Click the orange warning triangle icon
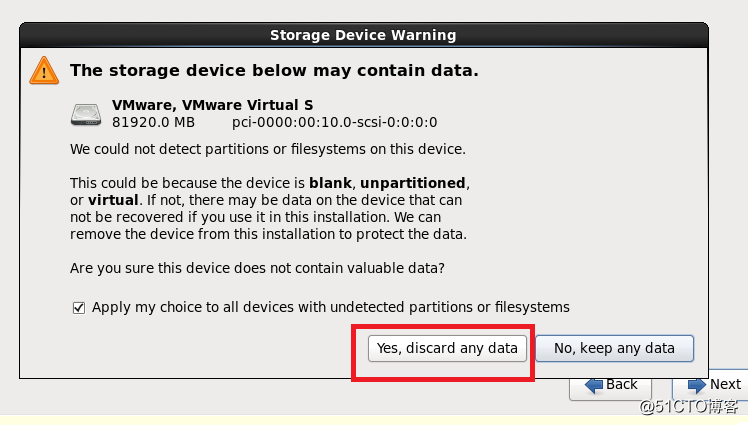This screenshot has width=748, height=425. pos(44,71)
